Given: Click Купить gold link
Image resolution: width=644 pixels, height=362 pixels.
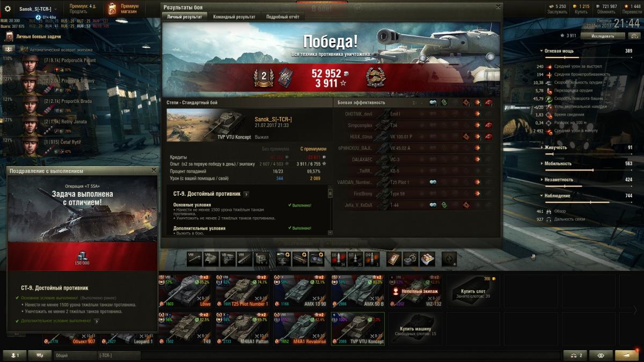Looking at the screenshot, I should 582,12.
